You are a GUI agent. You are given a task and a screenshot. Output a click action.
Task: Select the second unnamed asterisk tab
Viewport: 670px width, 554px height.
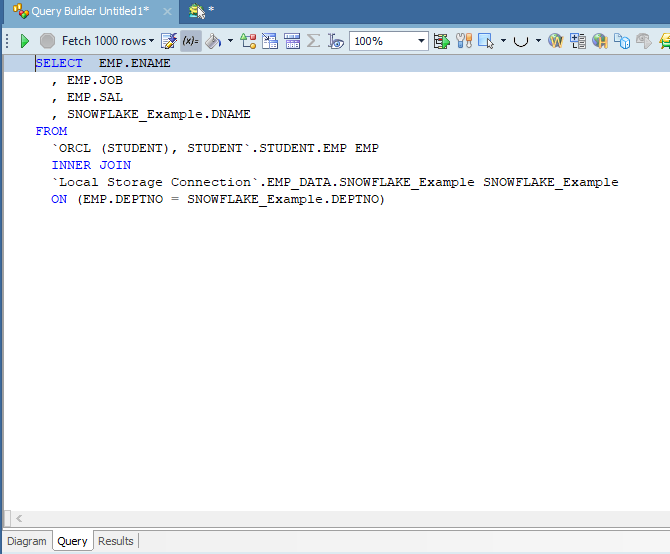click(x=201, y=11)
